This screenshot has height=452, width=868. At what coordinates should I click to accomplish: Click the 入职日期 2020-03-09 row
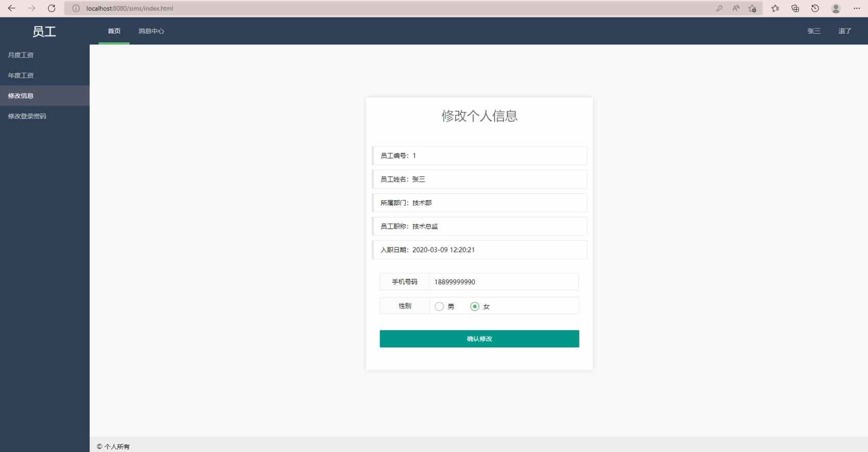click(480, 249)
